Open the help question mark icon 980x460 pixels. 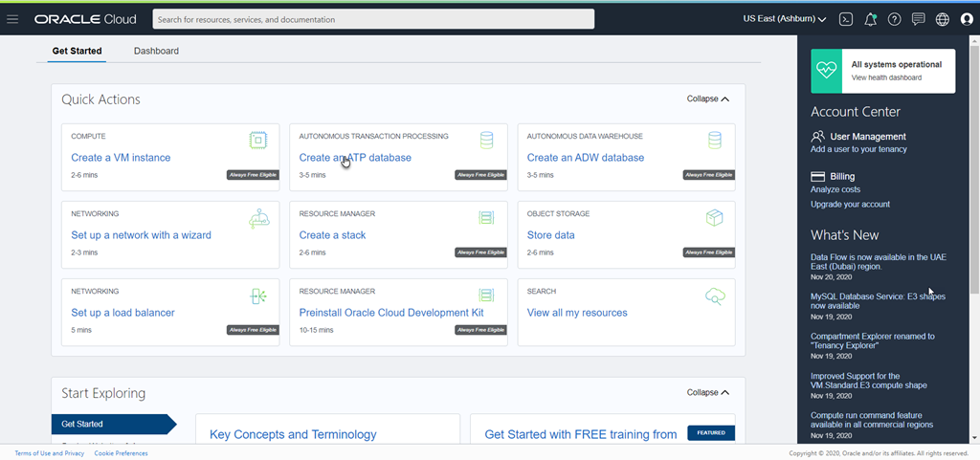895,19
